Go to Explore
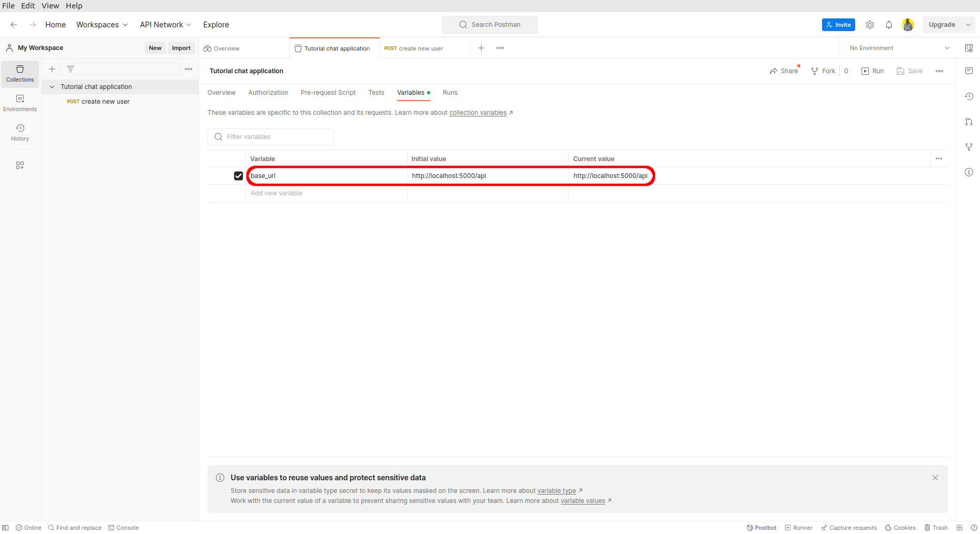This screenshot has width=980, height=534. click(216, 25)
